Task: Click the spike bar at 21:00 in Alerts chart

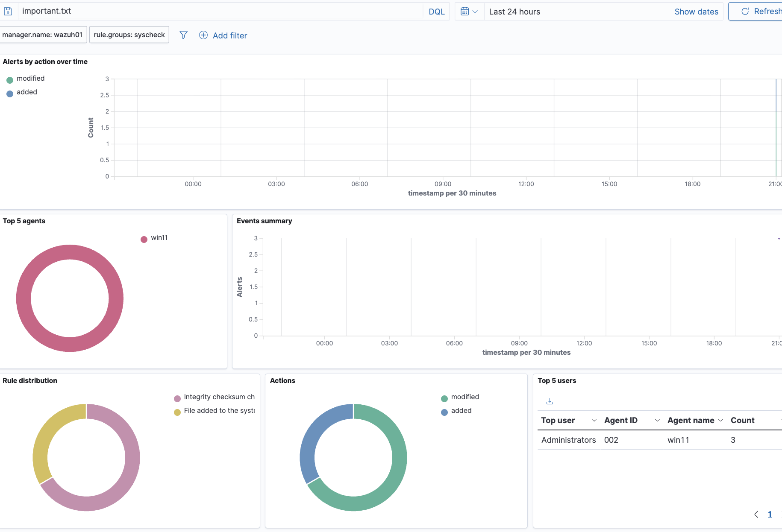Action: click(776, 128)
